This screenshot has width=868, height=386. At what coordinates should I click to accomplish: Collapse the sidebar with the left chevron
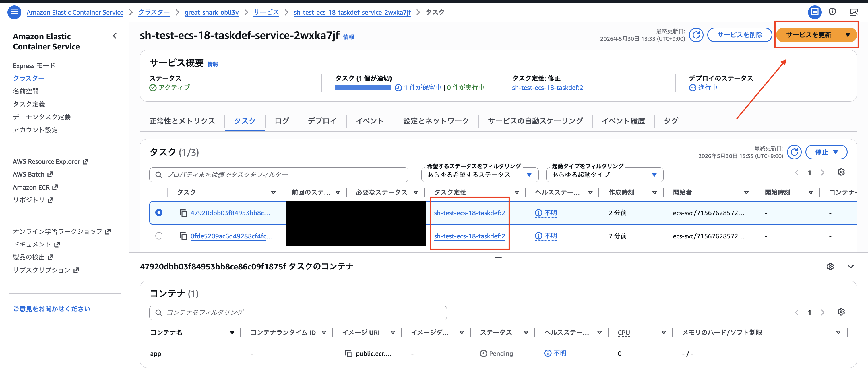[x=115, y=36]
